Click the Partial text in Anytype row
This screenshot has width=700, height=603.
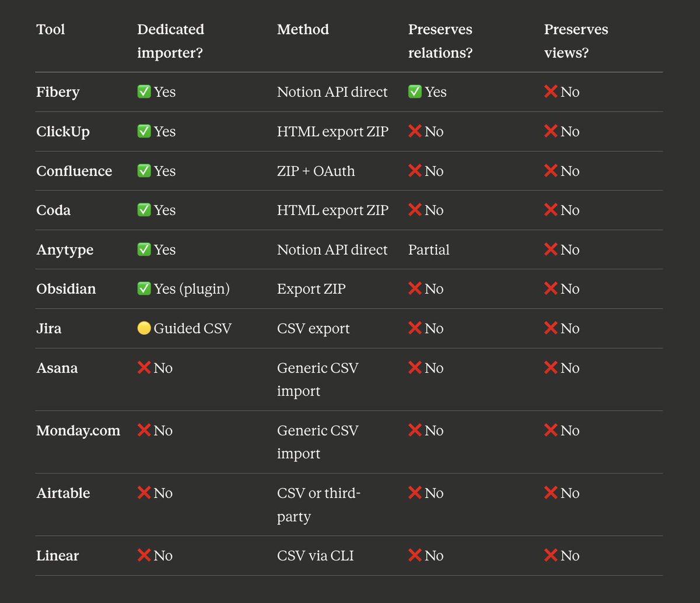coord(429,250)
